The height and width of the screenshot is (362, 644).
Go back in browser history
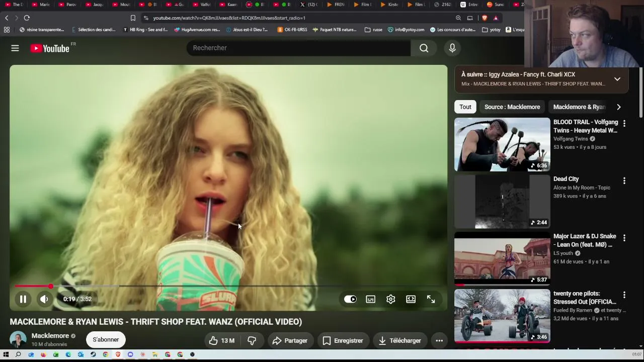[7, 18]
